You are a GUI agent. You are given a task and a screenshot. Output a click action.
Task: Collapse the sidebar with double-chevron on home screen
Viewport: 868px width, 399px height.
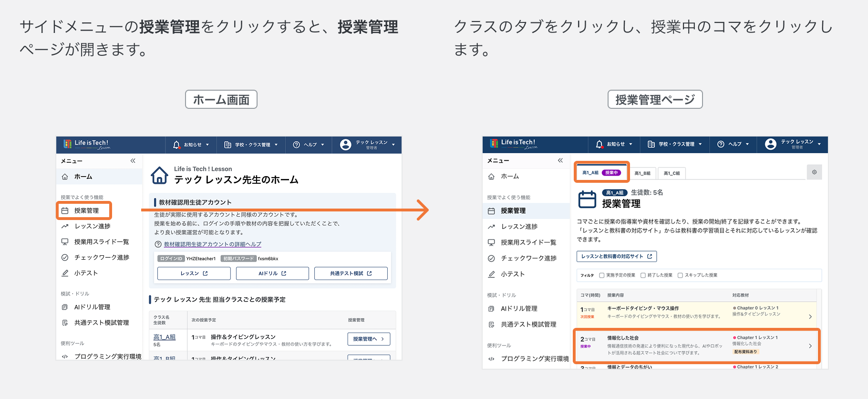[x=133, y=161]
